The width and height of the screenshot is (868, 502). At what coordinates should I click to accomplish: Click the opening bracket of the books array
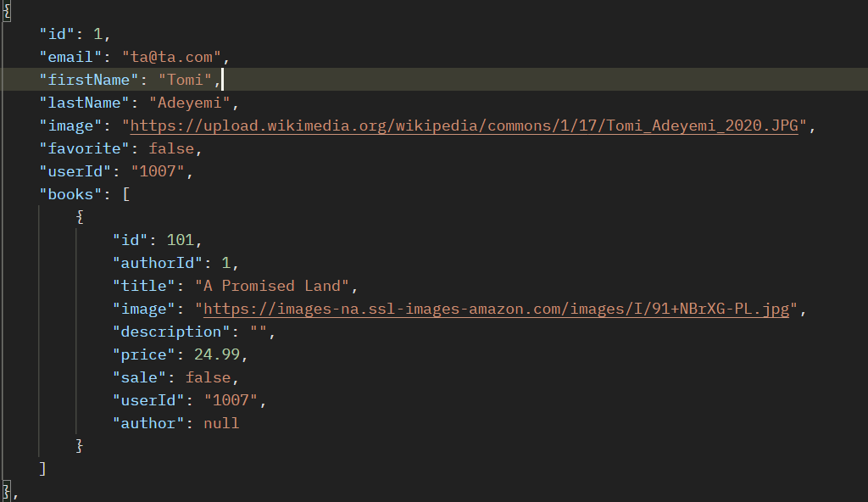(x=126, y=194)
